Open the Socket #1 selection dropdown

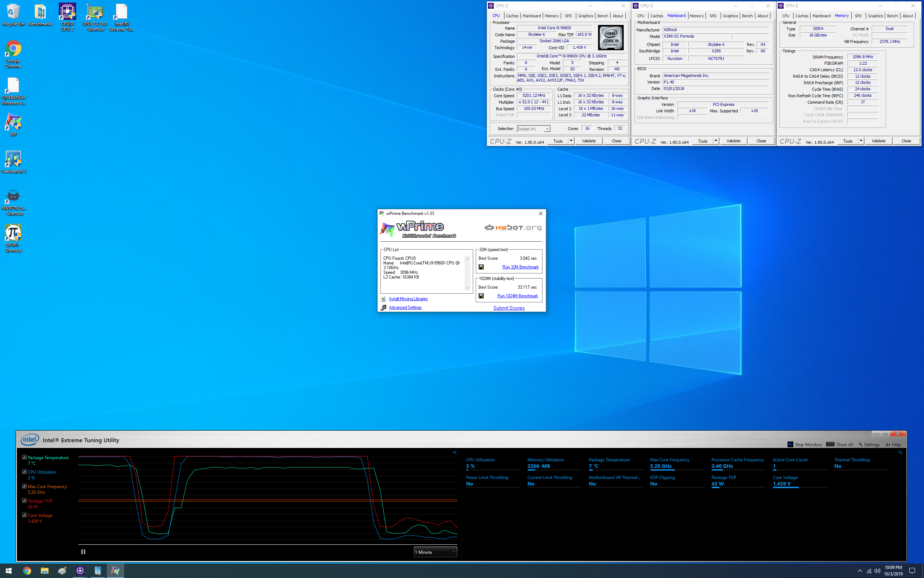(533, 129)
